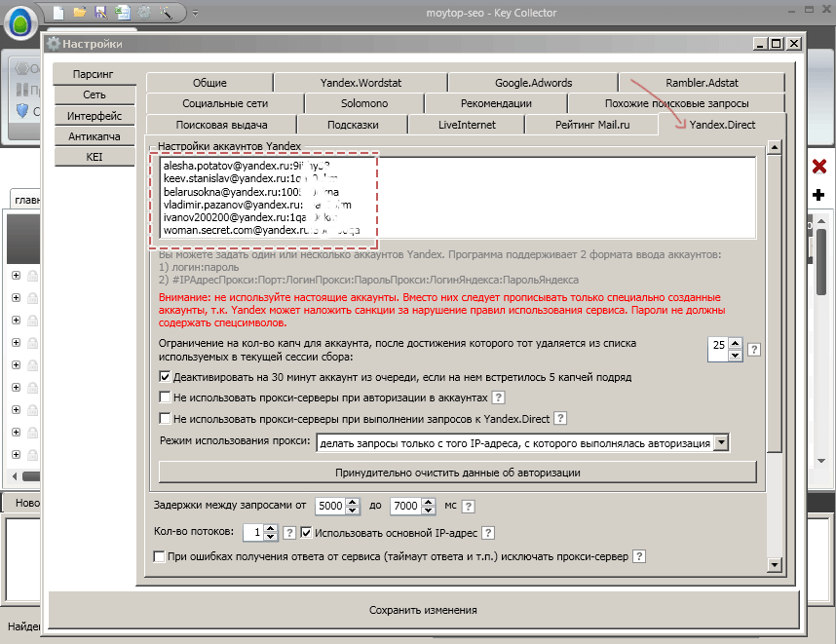
Task: Switch to the Yandex.Wordstat tab
Action: [x=361, y=83]
